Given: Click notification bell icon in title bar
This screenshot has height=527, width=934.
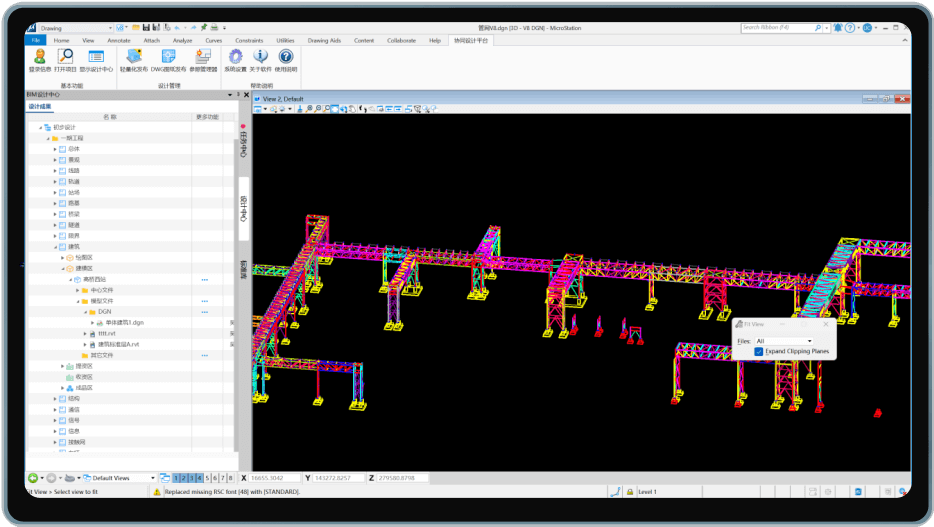Looking at the screenshot, I should 838,27.
